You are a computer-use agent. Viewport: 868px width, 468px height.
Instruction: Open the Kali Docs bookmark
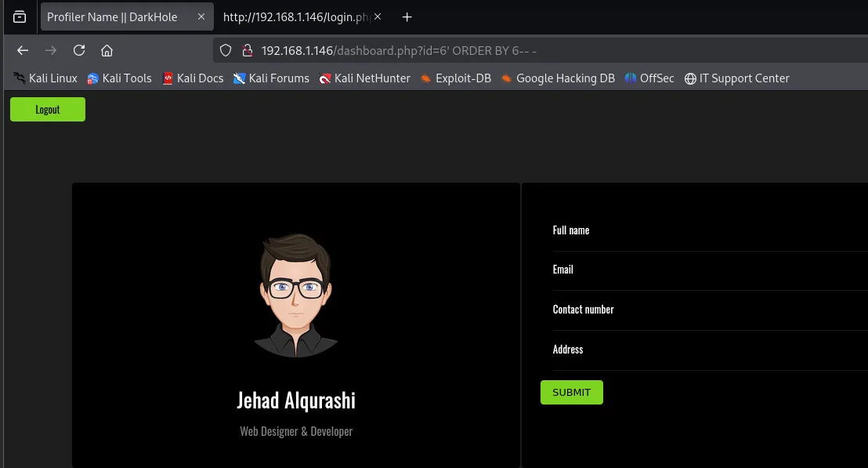(x=193, y=78)
